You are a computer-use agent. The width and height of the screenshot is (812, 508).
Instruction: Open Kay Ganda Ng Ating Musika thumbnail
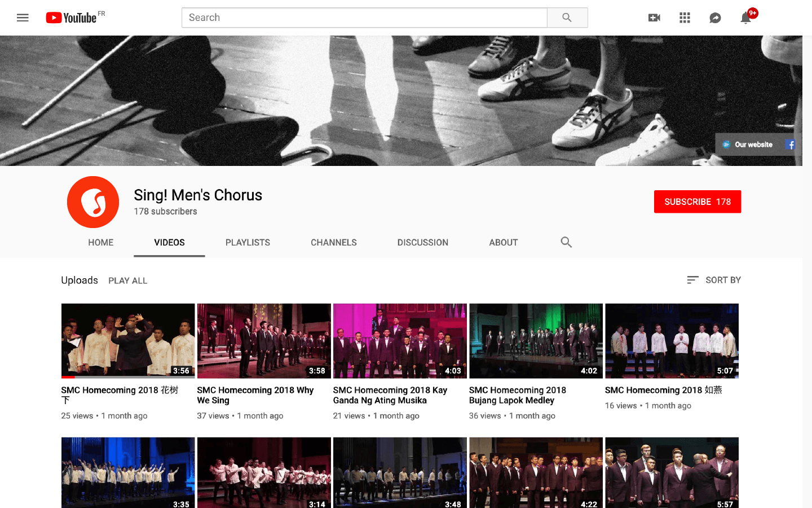click(x=400, y=341)
